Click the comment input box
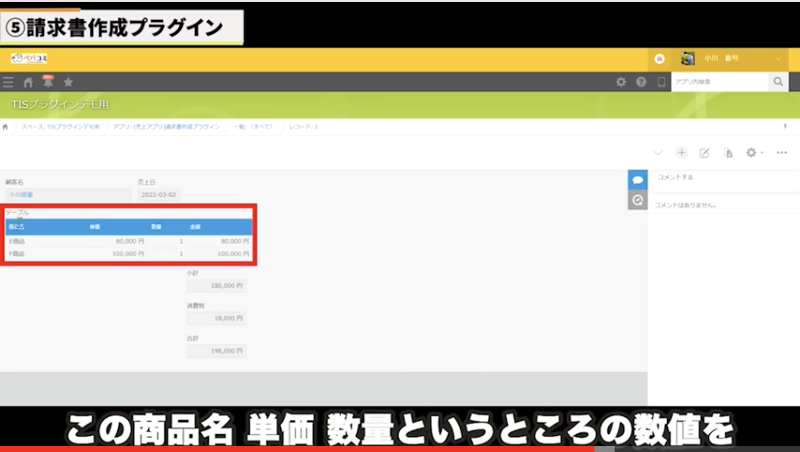The height and width of the screenshot is (452, 800). click(720, 177)
